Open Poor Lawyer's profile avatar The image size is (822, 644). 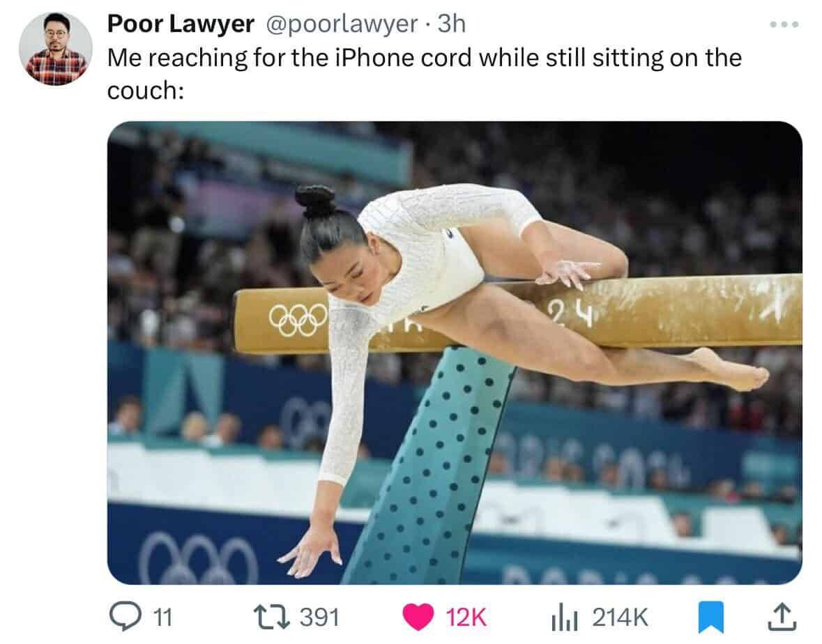[56, 49]
